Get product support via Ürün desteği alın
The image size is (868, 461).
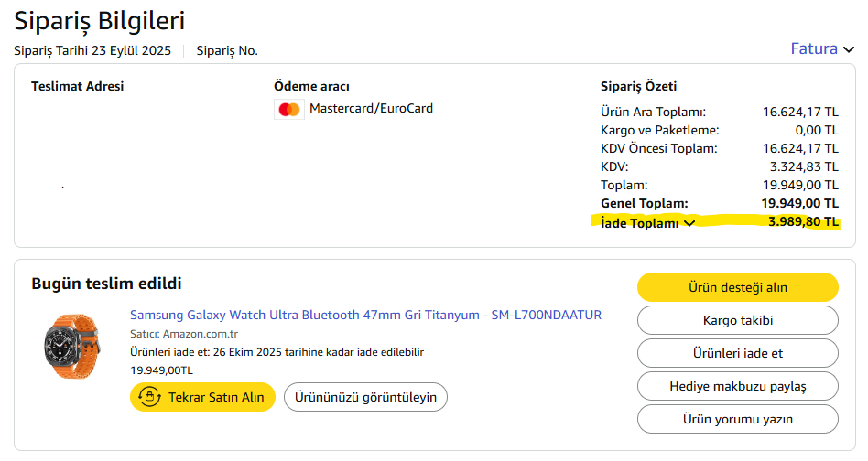(737, 287)
